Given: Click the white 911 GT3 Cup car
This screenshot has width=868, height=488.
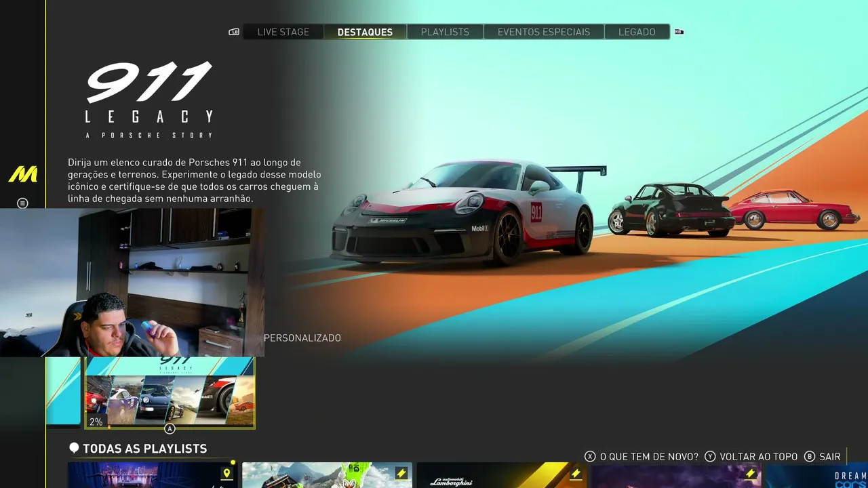Looking at the screenshot, I should pos(461,212).
